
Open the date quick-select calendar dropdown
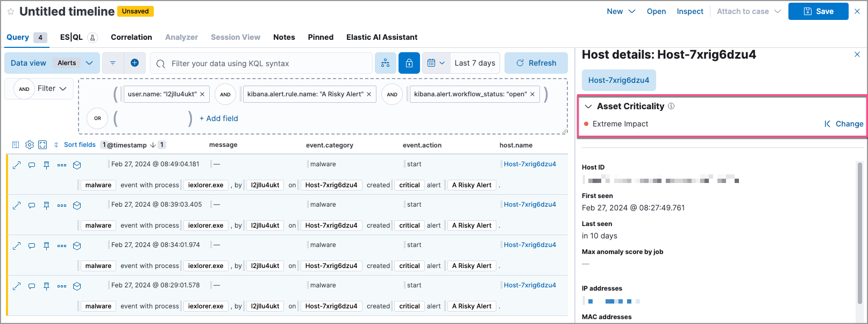pyautogui.click(x=436, y=63)
